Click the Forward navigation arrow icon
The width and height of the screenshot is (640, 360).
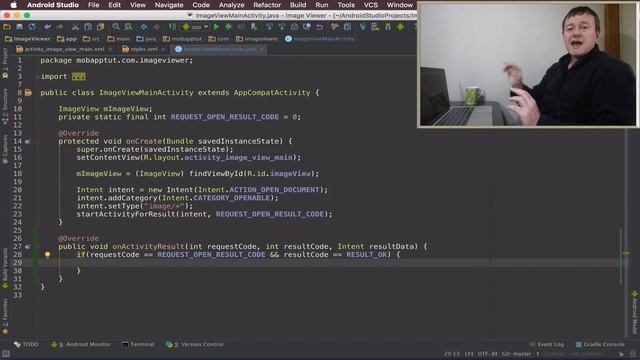[156, 27]
